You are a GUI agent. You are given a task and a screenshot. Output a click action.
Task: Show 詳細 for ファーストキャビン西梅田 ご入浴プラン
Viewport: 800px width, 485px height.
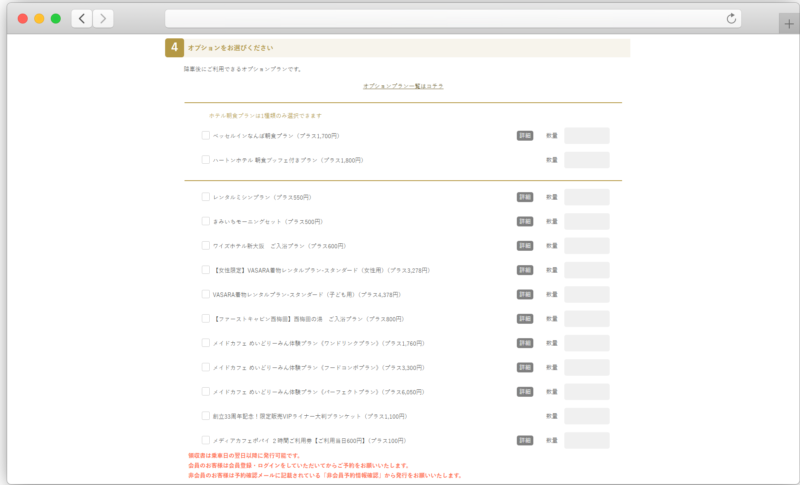tap(525, 319)
